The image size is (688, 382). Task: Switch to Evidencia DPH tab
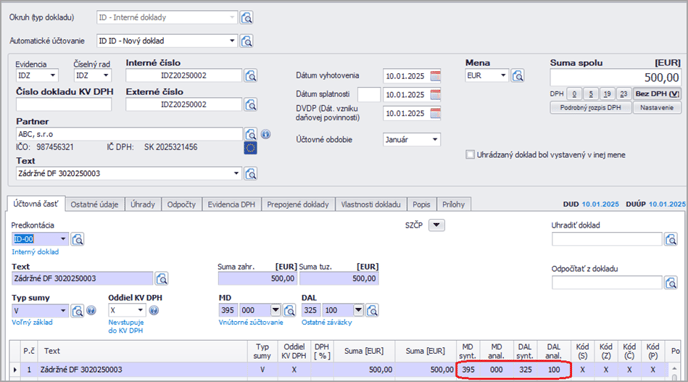231,204
